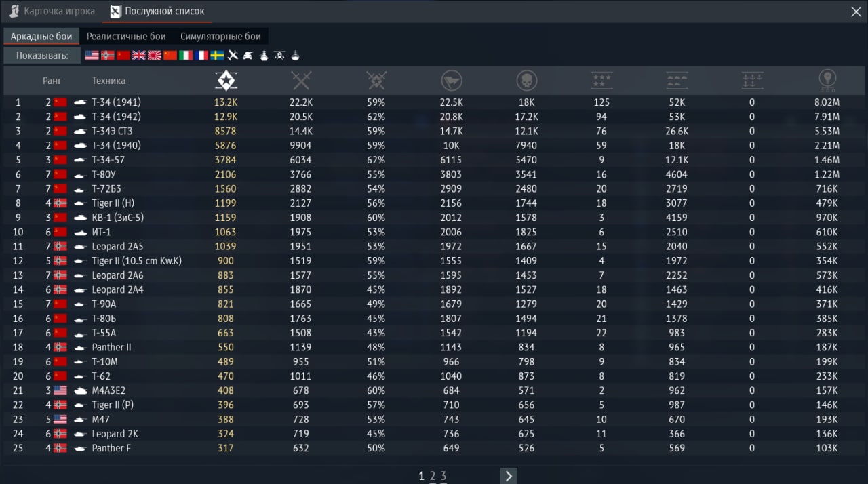Image resolution: width=868 pixels, height=484 pixels.
Task: Sort by Ранг column header
Action: [52, 81]
